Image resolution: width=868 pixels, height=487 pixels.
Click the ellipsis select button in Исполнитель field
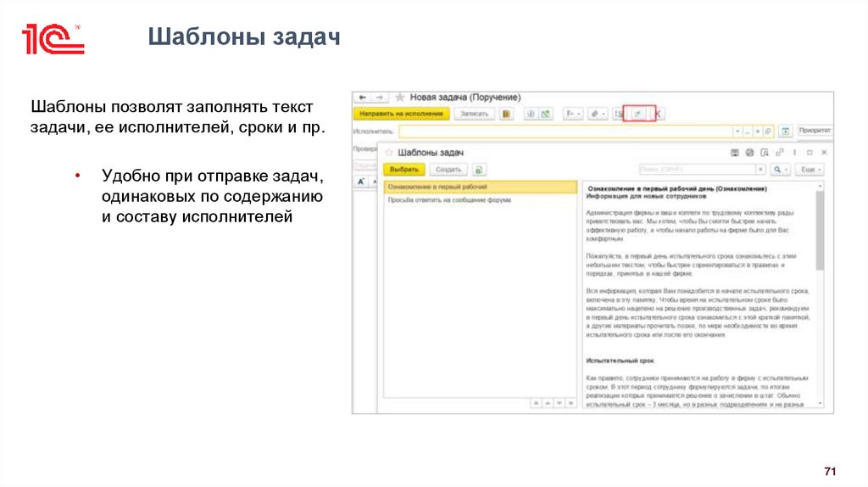pos(748,132)
